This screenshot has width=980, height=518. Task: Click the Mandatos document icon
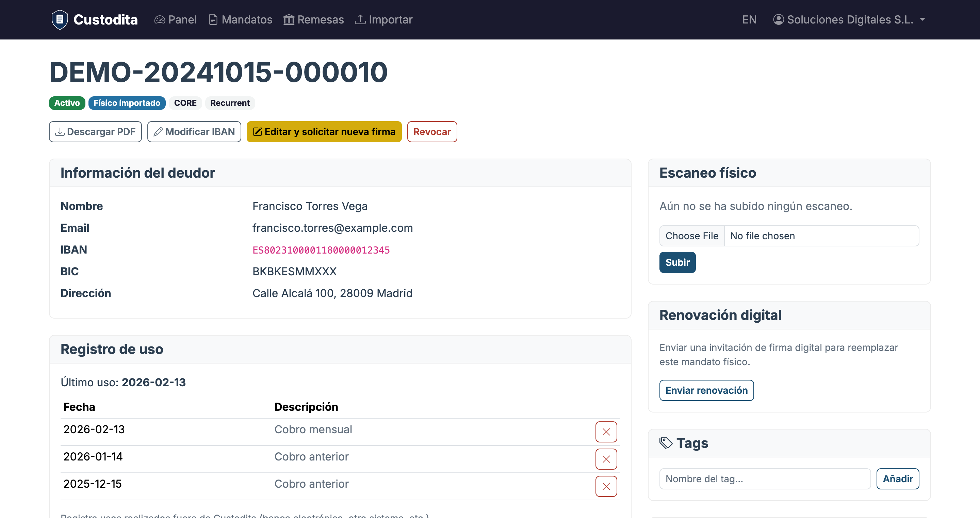click(x=213, y=19)
